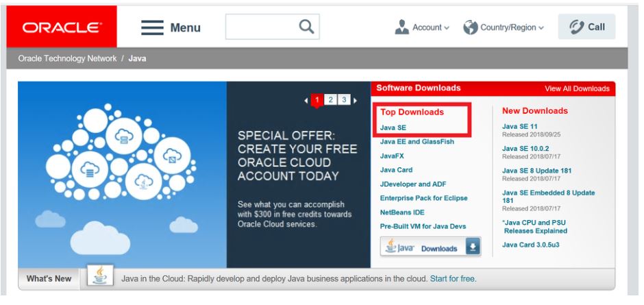Image resolution: width=644 pixels, height=305 pixels.
Task: Open Java CPU and PSU Releases Explained
Action: (x=534, y=226)
